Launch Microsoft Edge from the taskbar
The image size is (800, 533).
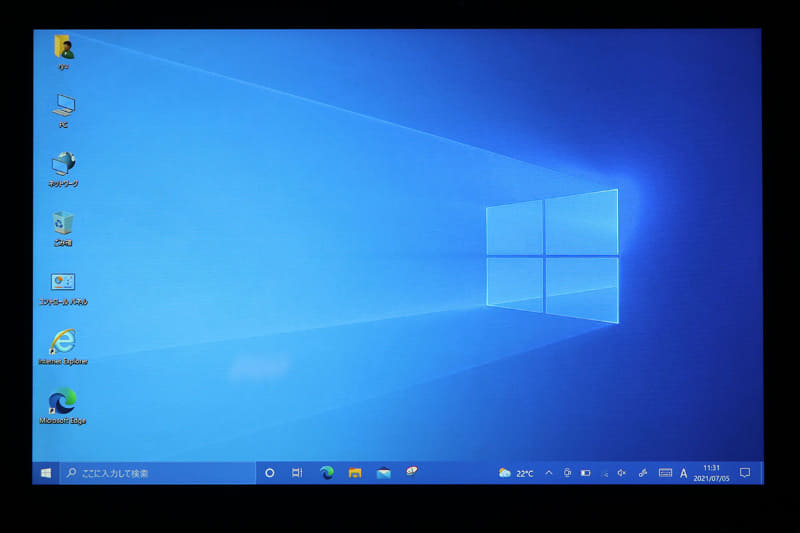pyautogui.click(x=327, y=473)
